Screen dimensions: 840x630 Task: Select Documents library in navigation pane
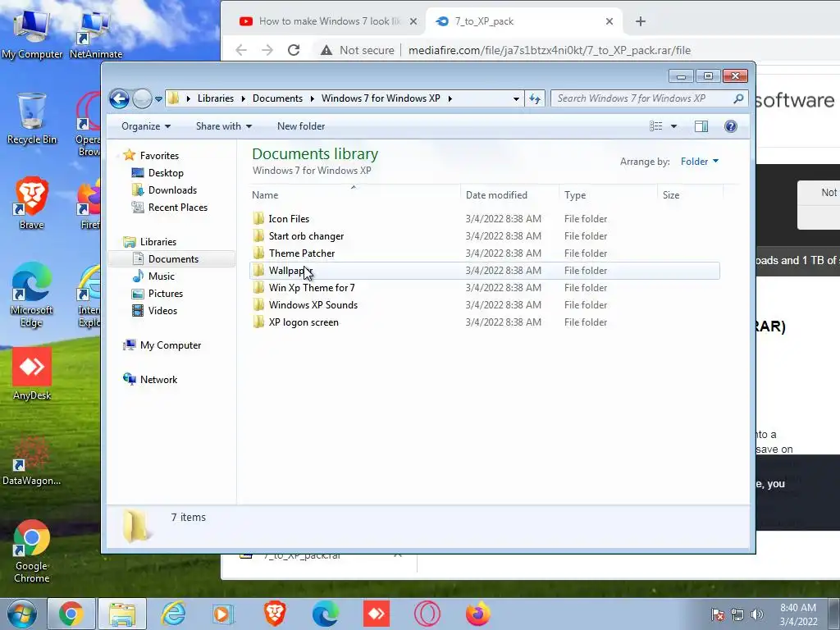tap(172, 258)
